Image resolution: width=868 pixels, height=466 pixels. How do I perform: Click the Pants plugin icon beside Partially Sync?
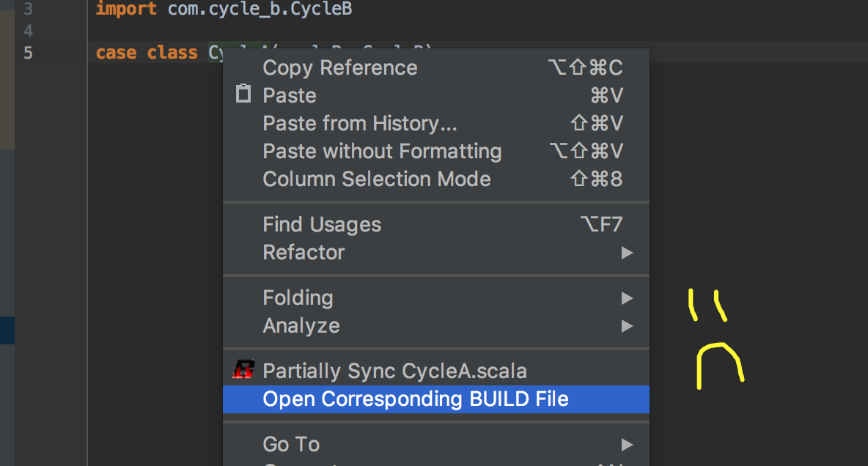click(x=243, y=370)
